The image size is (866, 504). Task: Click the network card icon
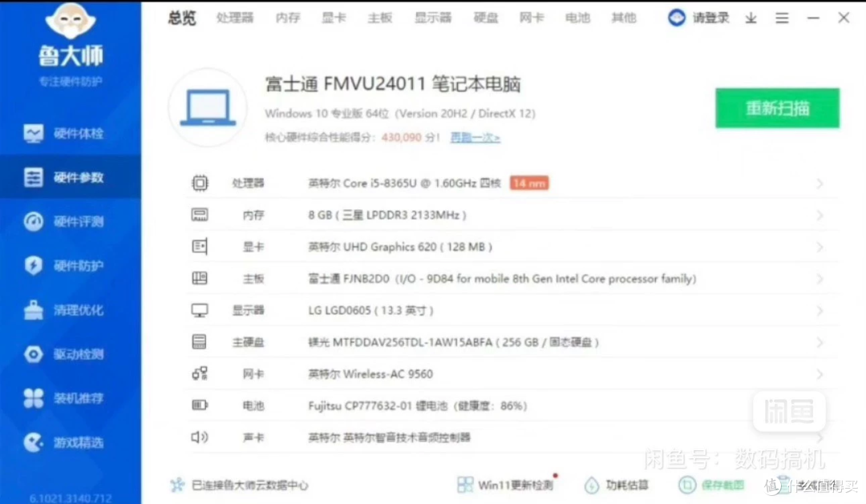tap(200, 373)
